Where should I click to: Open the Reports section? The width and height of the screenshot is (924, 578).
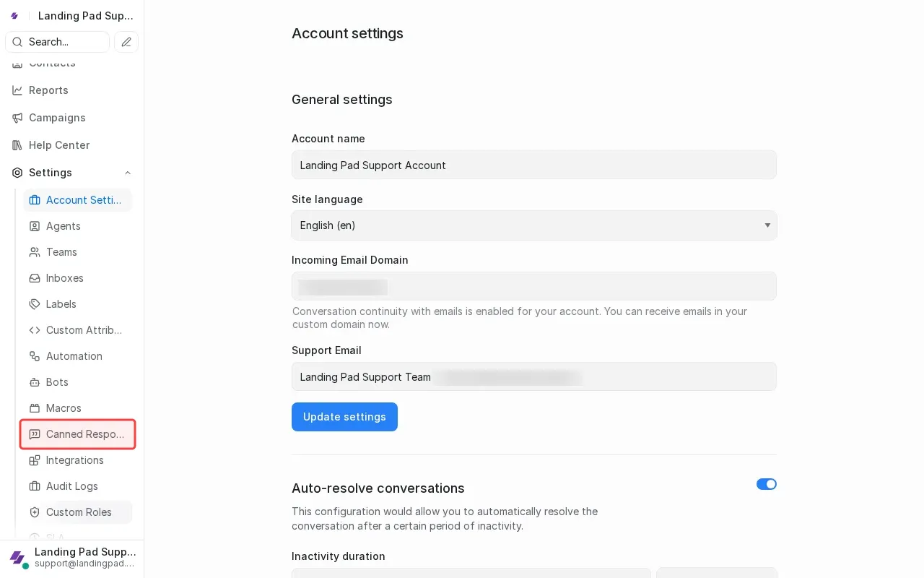click(x=48, y=90)
